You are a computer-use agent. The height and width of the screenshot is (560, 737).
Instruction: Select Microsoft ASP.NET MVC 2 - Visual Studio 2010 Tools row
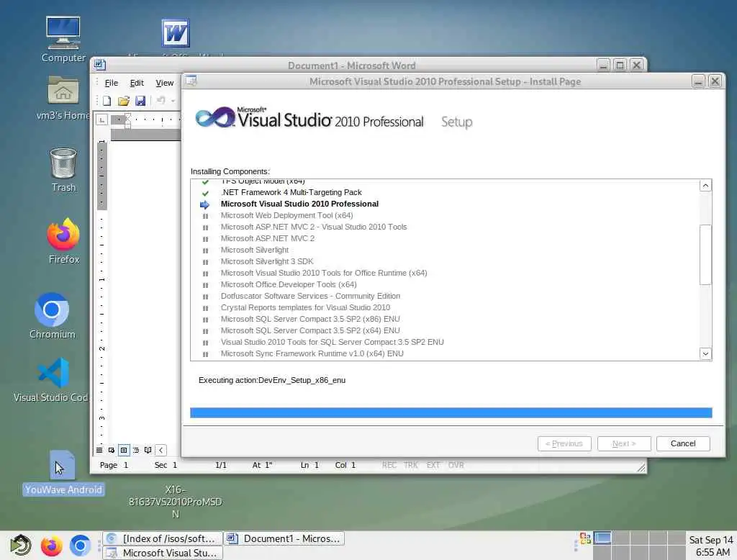(314, 227)
